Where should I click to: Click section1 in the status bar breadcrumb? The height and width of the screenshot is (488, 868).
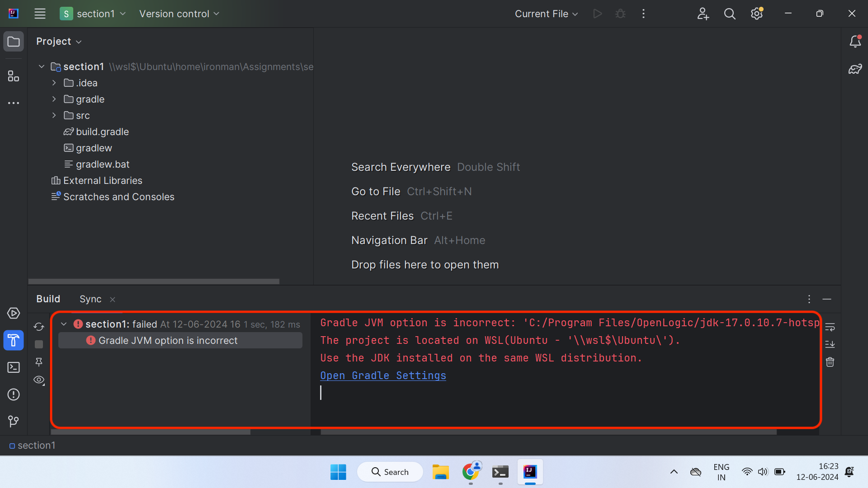tap(33, 446)
